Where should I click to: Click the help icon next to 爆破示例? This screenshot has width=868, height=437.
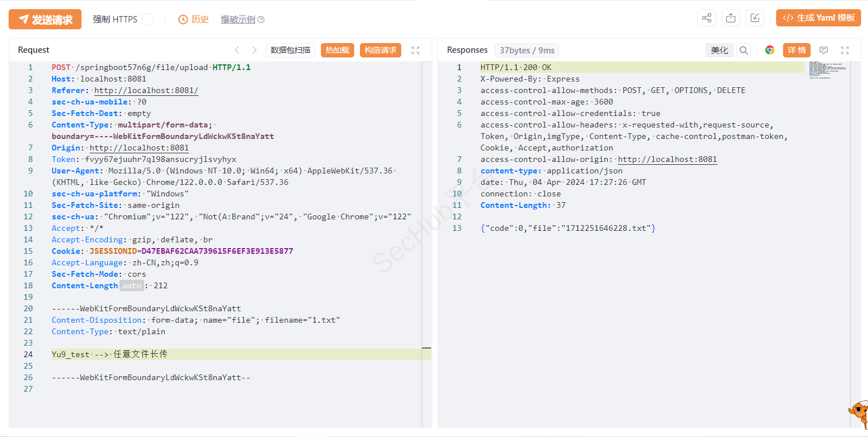(261, 20)
